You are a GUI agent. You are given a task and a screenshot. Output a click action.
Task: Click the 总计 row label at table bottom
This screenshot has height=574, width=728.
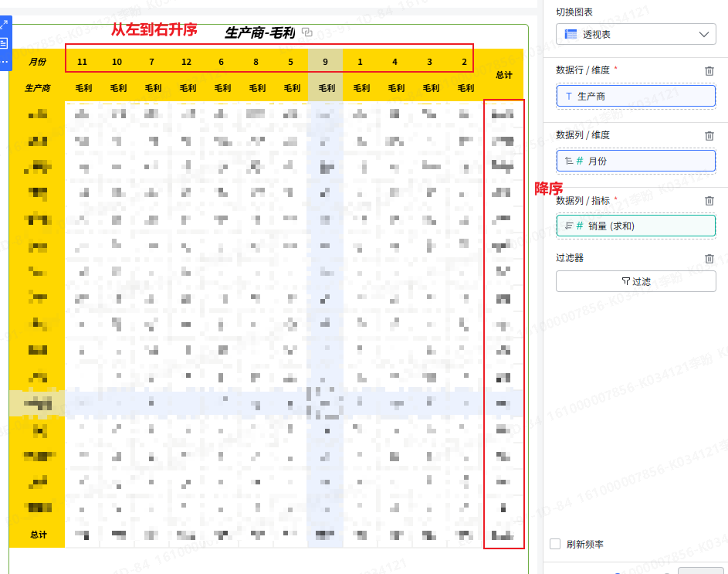click(38, 535)
